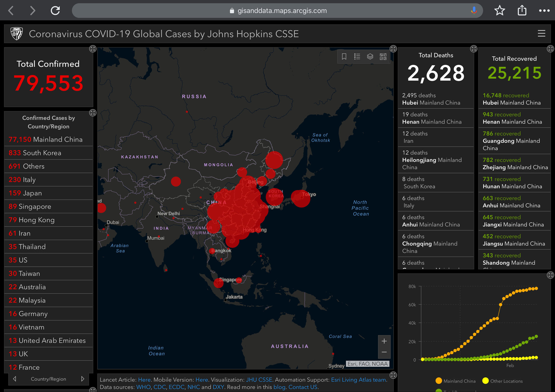The image size is (555, 392).
Task: Go back to the previous page
Action: (x=11, y=11)
